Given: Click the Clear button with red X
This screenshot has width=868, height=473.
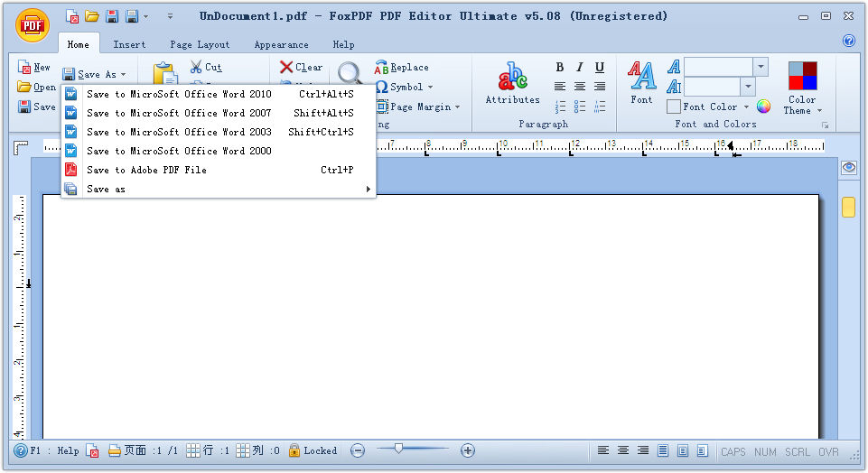Looking at the screenshot, I should click(301, 67).
